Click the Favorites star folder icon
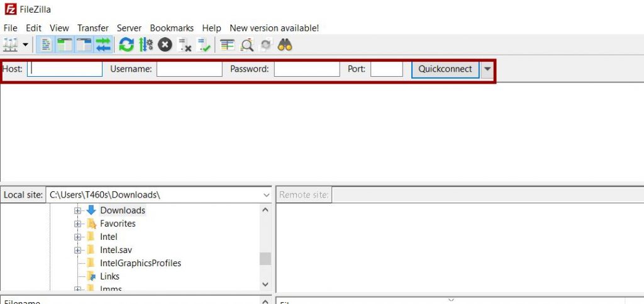Screen dimensions: 644x304 pos(91,223)
